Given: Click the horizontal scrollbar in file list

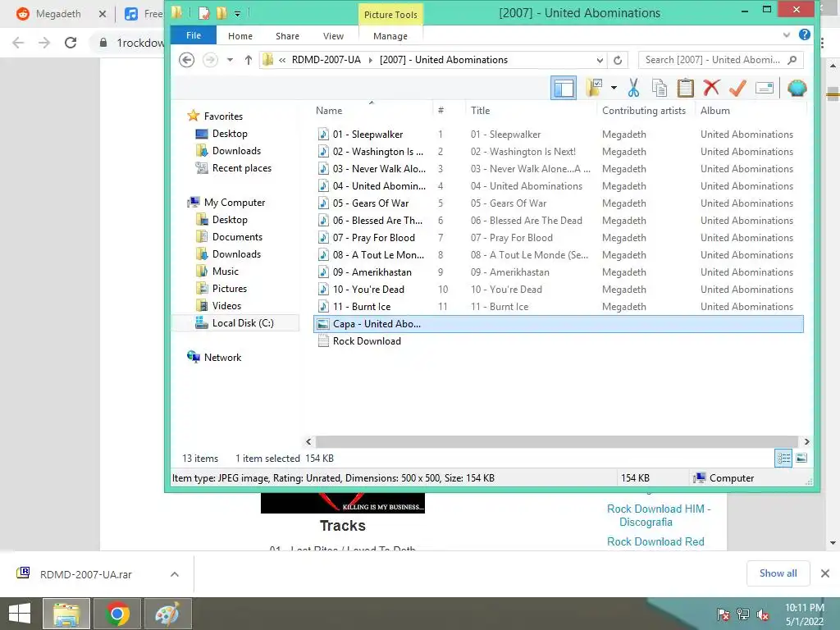Looking at the screenshot, I should 557,441.
